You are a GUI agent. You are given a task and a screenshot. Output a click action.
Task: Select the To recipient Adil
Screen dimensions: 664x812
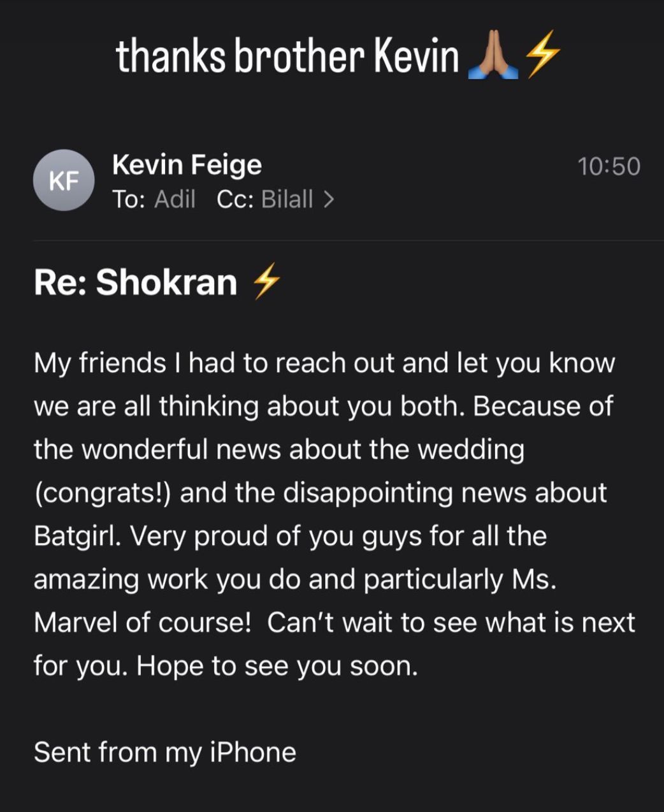pos(175,199)
